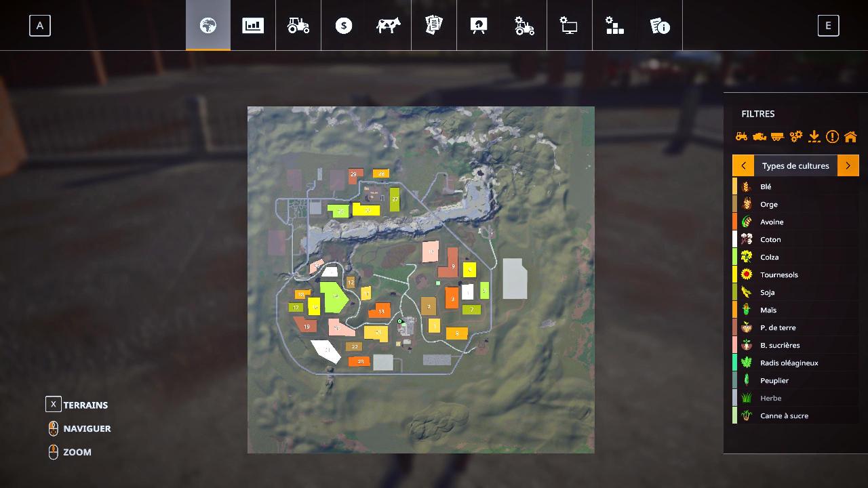
Task: Click the P. de terre potato icon
Action: click(x=747, y=327)
